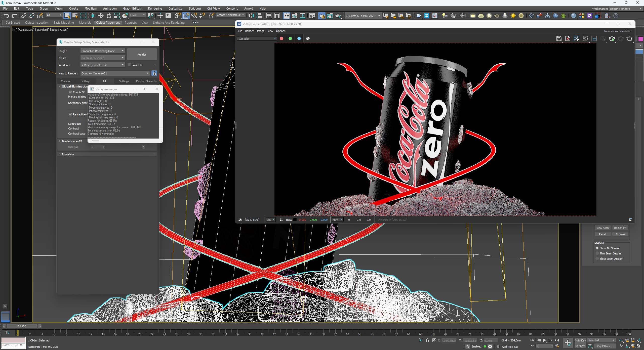Choose the Select and Rotate tool
The height and width of the screenshot is (350, 644).
(x=109, y=16)
